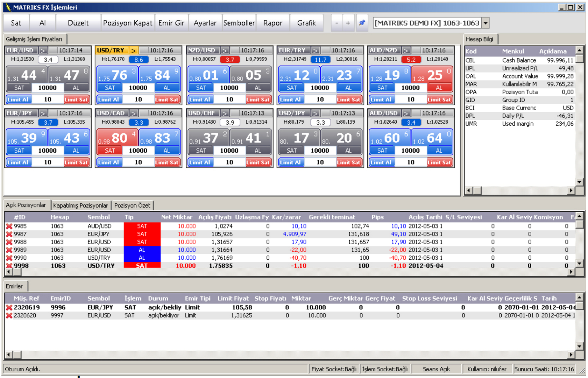Cancel order 2320620 with red X

tap(9, 316)
